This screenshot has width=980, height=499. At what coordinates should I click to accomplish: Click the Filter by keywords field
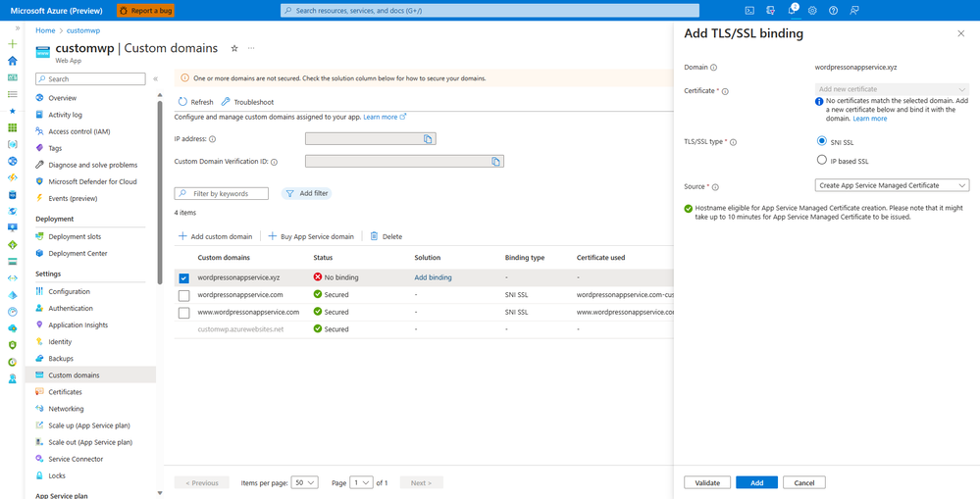point(222,193)
